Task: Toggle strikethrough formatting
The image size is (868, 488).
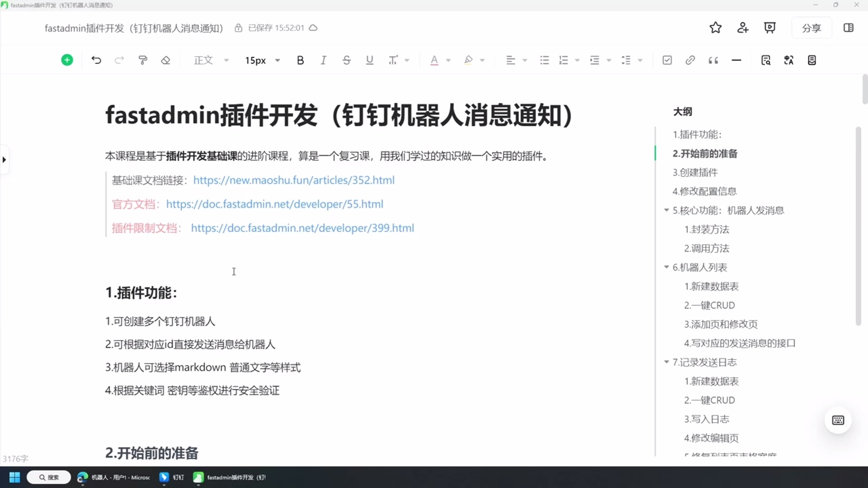Action: [346, 60]
